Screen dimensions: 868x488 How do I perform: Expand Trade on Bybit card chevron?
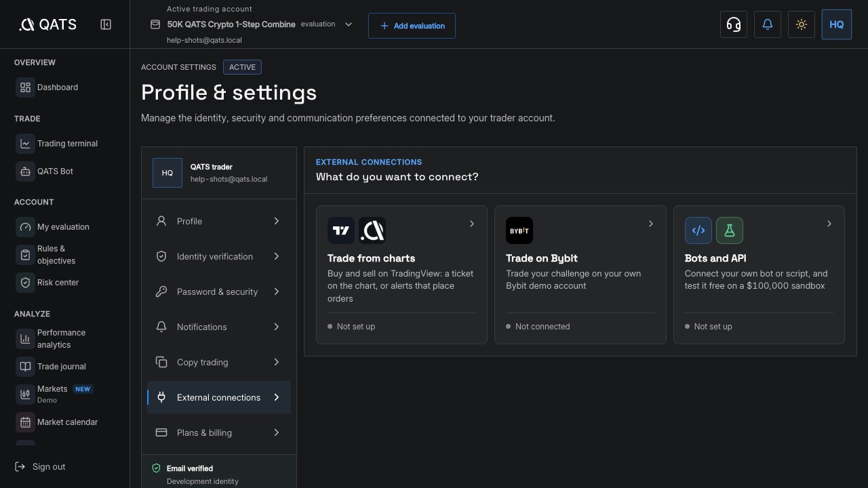[651, 224]
